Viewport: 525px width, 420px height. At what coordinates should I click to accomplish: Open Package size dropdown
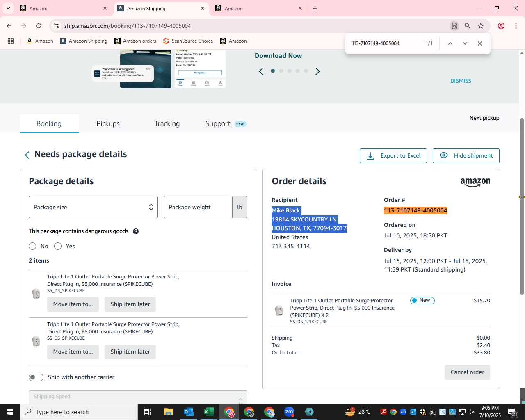[93, 207]
